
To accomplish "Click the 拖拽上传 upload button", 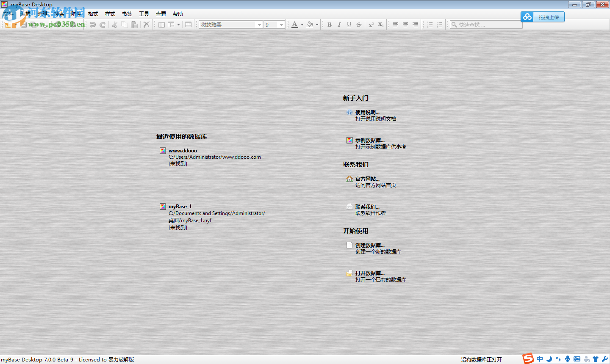I will click(x=543, y=17).
